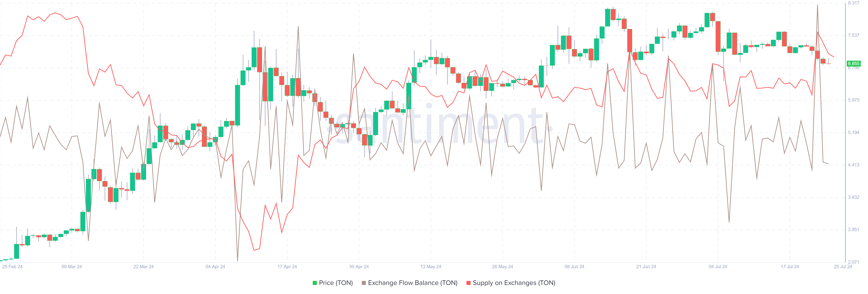Click the 7.537 price axis value
Viewport: 868px width, 294px height.
point(854,36)
